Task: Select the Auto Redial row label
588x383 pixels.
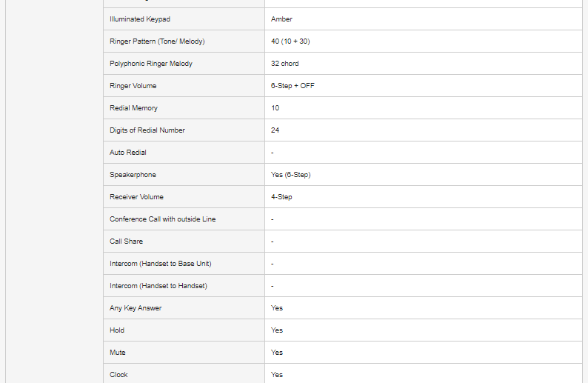Action: click(x=128, y=153)
